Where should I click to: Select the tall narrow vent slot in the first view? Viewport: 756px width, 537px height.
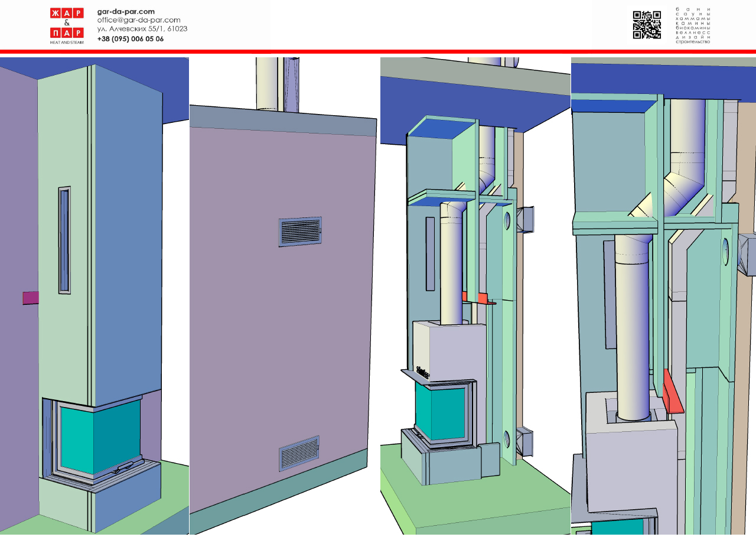(64, 240)
